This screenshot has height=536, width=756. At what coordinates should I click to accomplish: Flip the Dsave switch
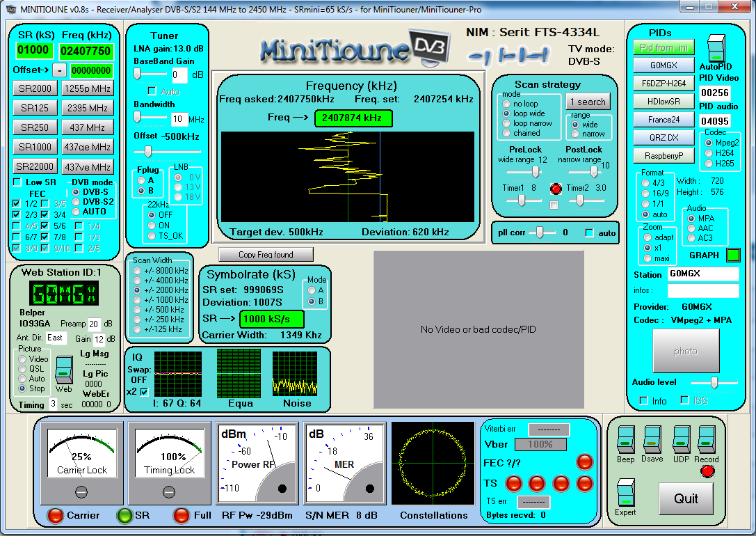[x=652, y=439]
